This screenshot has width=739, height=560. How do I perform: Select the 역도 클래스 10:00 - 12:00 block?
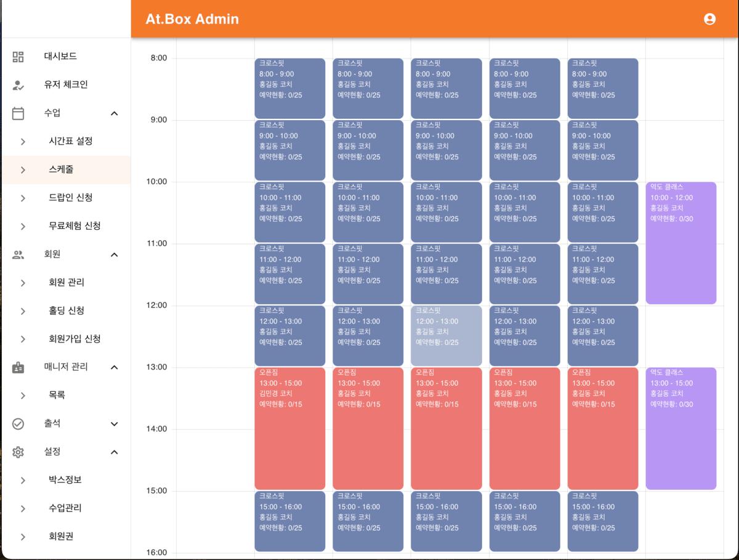click(680, 243)
